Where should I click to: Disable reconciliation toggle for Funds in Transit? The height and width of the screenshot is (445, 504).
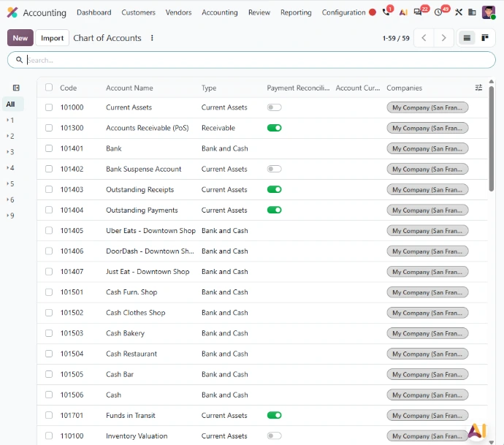coord(274,415)
